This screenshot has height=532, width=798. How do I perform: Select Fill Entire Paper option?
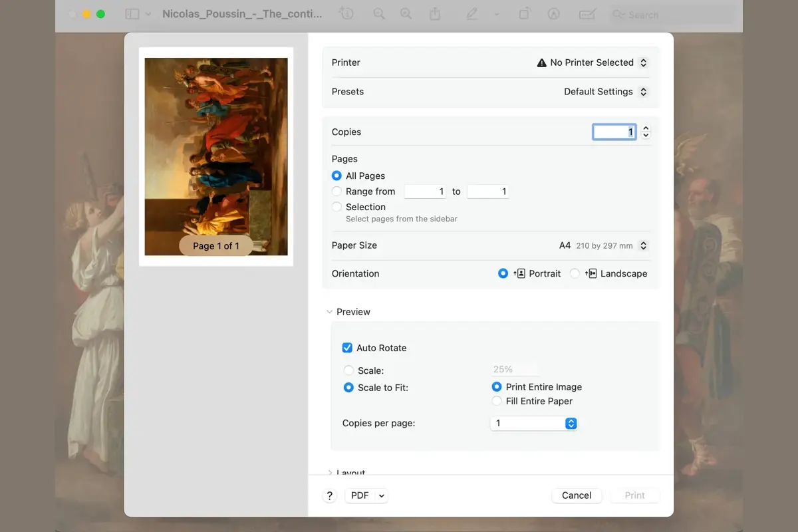pos(496,401)
